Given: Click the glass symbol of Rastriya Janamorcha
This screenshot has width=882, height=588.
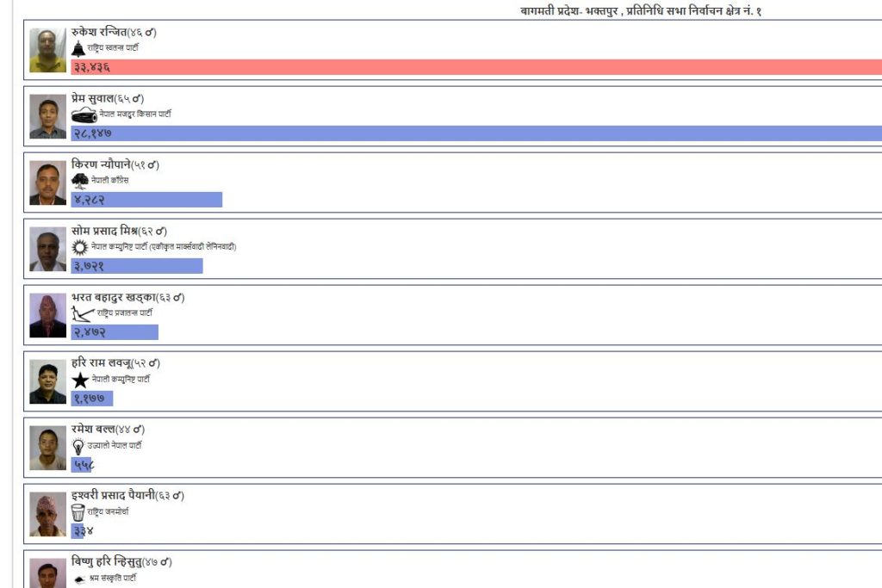Looking at the screenshot, I should 78,512.
